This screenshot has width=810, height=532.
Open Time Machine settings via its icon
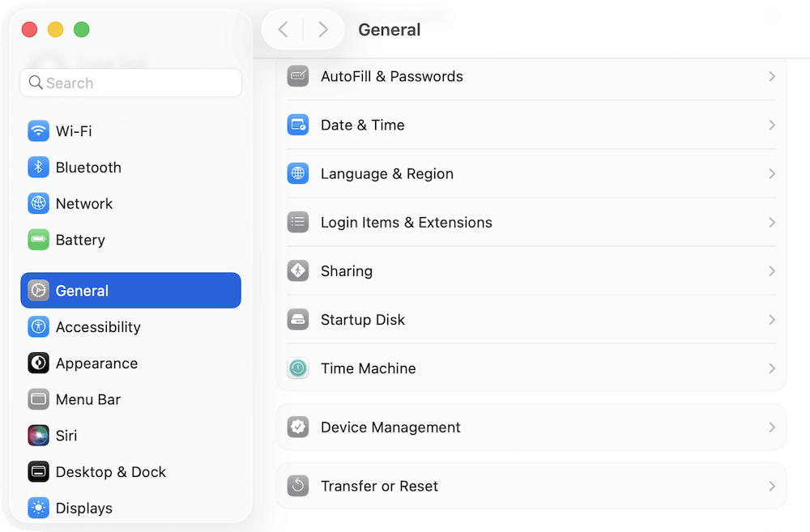tap(298, 368)
